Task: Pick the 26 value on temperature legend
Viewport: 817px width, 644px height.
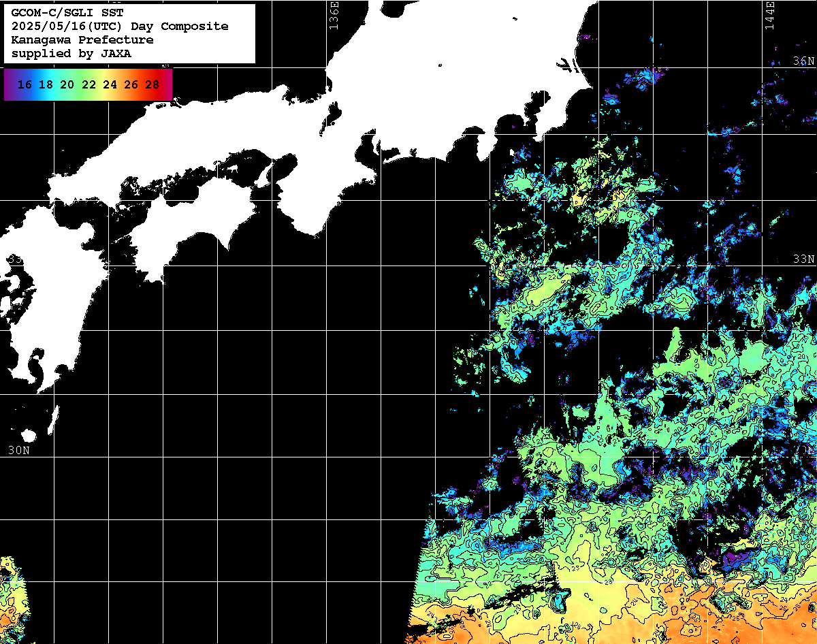Action: [131, 85]
